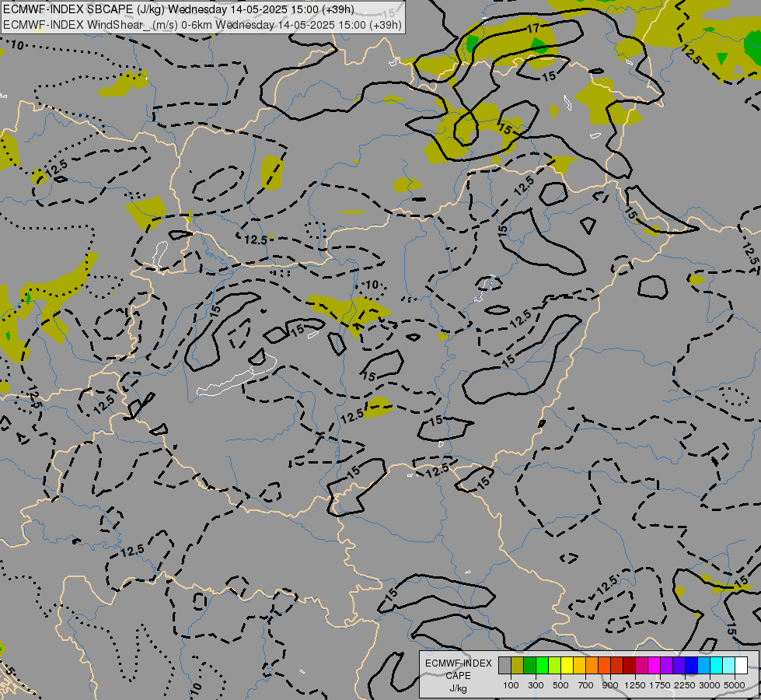Choose the indigo swatch left of 2250

click(x=679, y=665)
